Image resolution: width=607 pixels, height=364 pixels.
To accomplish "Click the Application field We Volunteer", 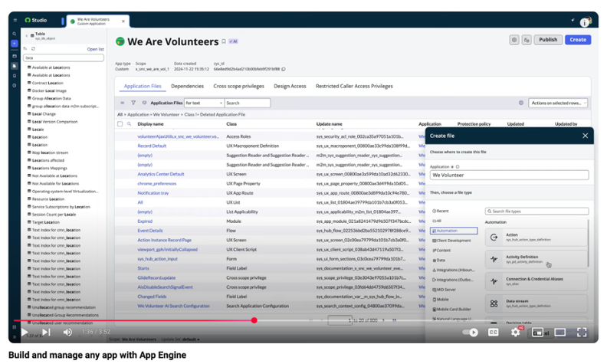I will (x=509, y=175).
